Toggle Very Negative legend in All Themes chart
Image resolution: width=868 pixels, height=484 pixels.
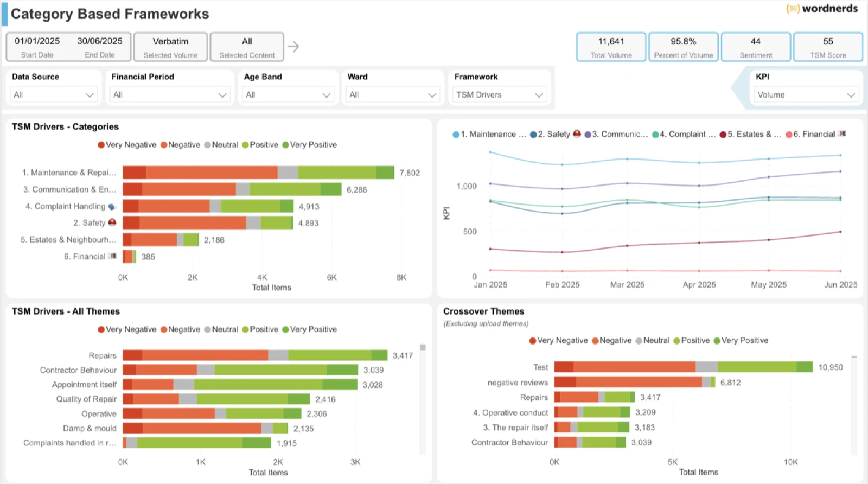[127, 329]
